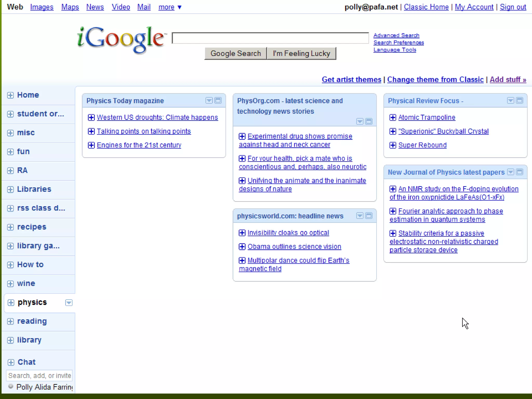Expand 'Invisibility cloaks go optical' plus icon
Screen dimensions: 532x399
tap(242, 233)
